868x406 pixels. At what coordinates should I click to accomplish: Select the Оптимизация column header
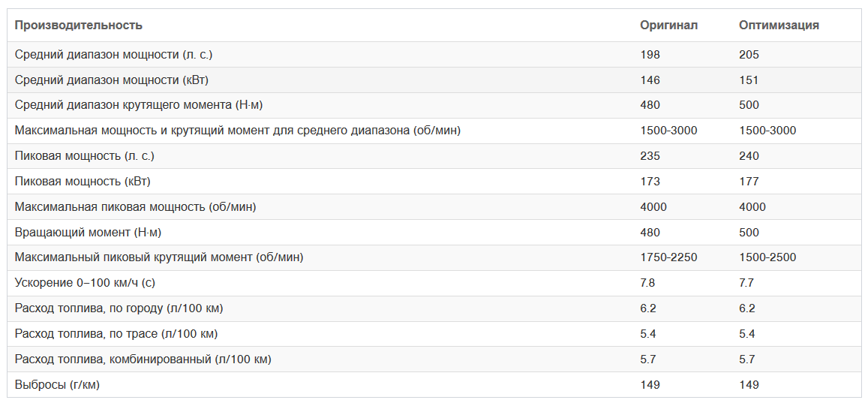pyautogui.click(x=779, y=26)
